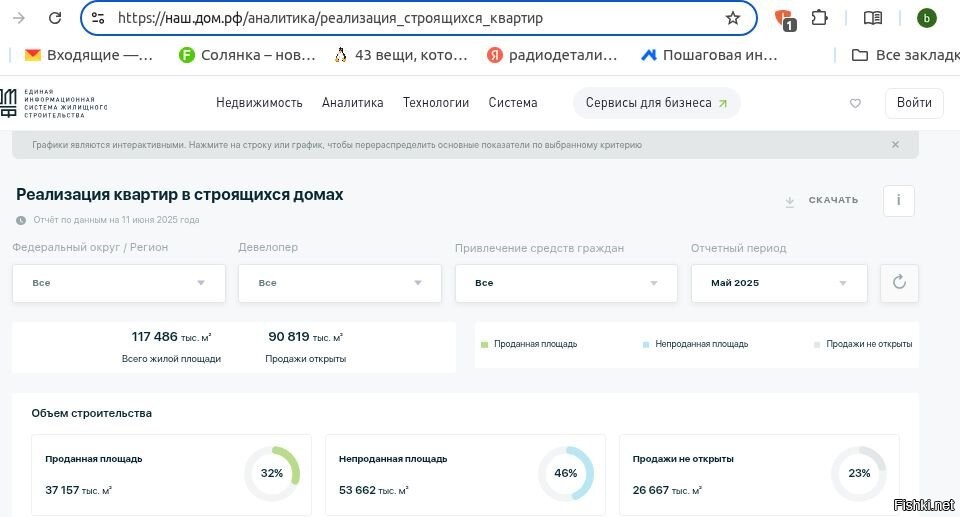Screen dimensions: 960x517
Task: Open reading mode book icon
Action: (x=872, y=18)
